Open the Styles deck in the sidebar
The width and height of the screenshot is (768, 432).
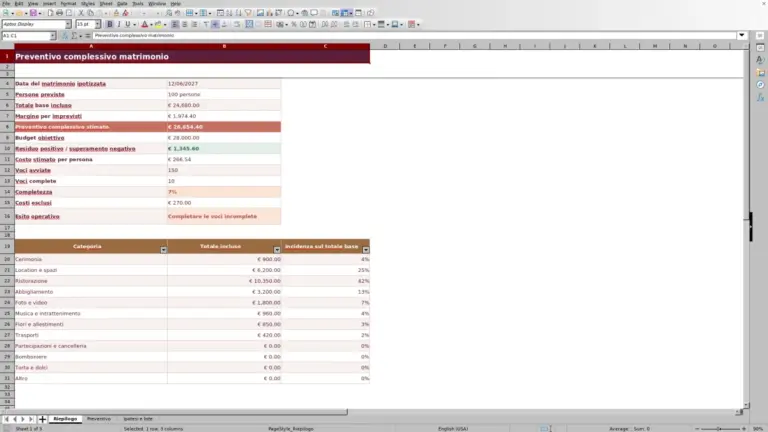click(x=760, y=60)
